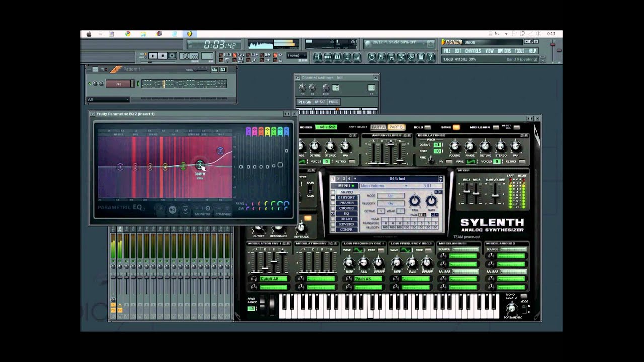Toggle the HQ button in Parametric EQ 2
The height and width of the screenshot is (362, 644).
(173, 210)
